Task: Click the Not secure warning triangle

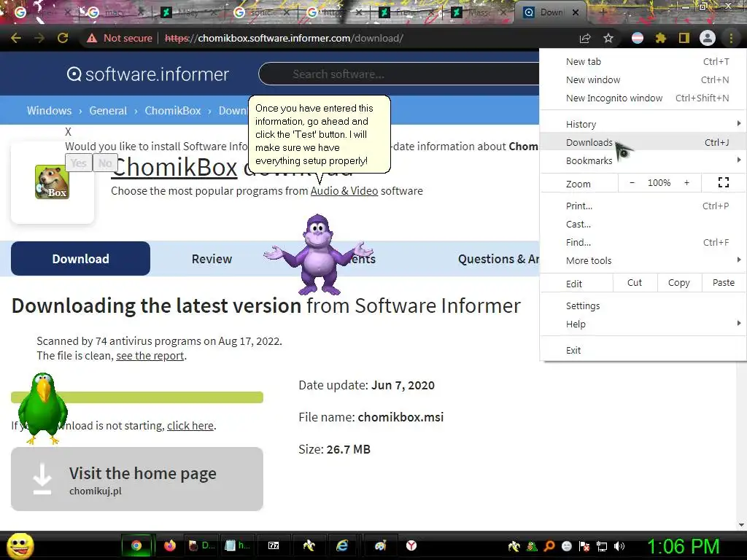Action: 92,38
